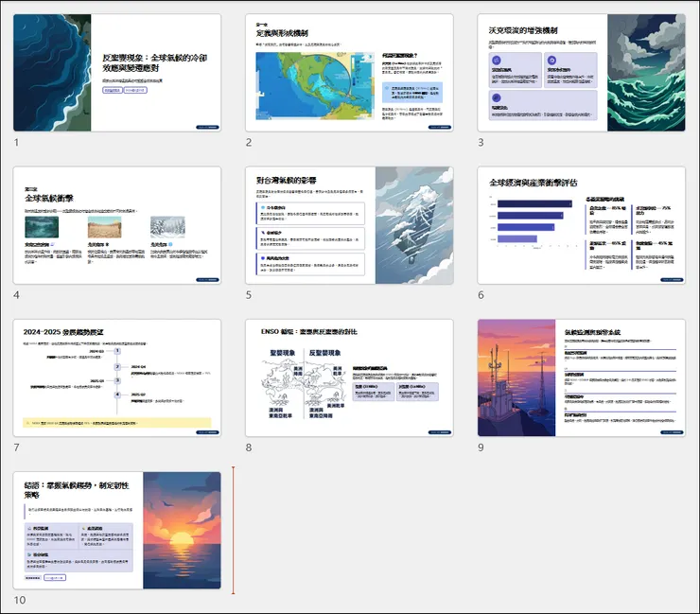Click the slide number 2 label
The image size is (700, 614).
pos(249,143)
